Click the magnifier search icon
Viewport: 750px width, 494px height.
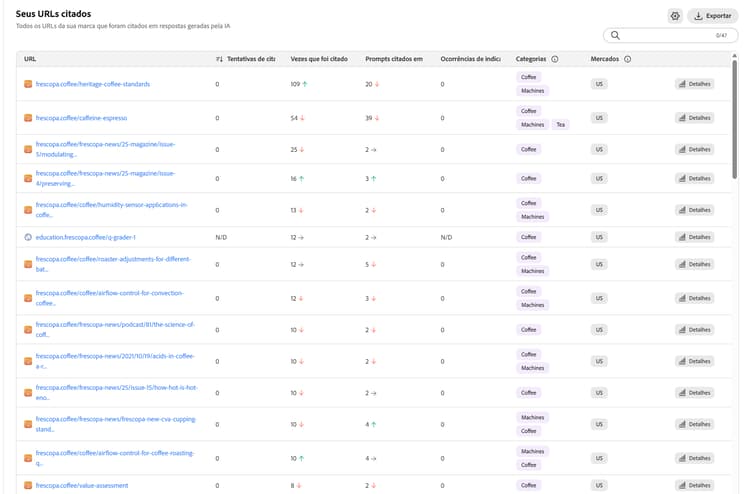point(615,35)
